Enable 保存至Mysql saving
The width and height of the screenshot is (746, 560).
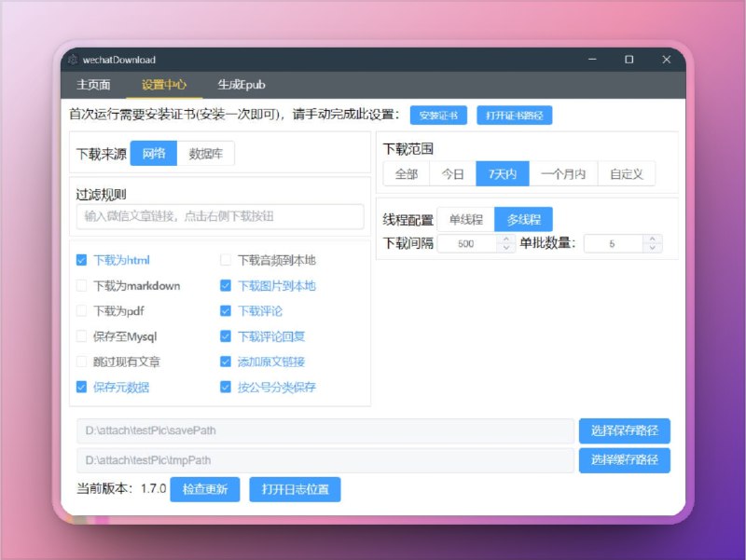(82, 336)
